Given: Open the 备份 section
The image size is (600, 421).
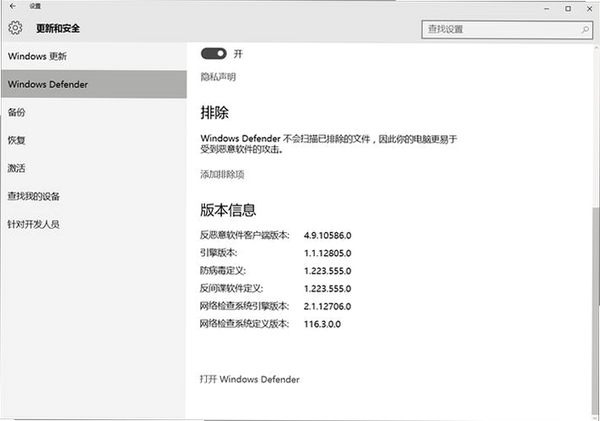Looking at the screenshot, I should [x=93, y=112].
